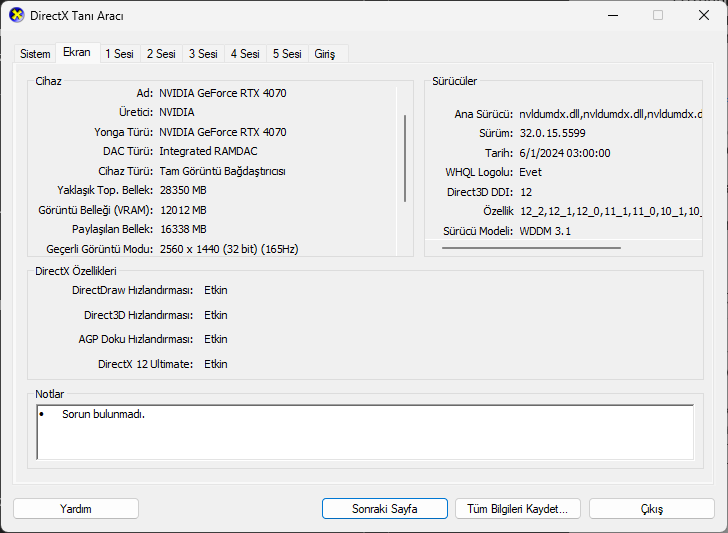Select the 5 Sesi tab
This screenshot has width=728, height=533.
coord(287,54)
